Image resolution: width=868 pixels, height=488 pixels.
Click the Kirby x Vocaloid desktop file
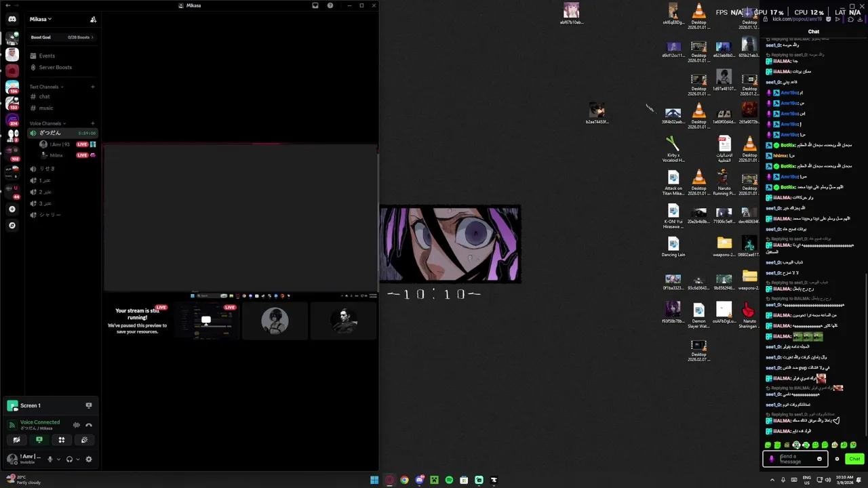click(x=673, y=149)
